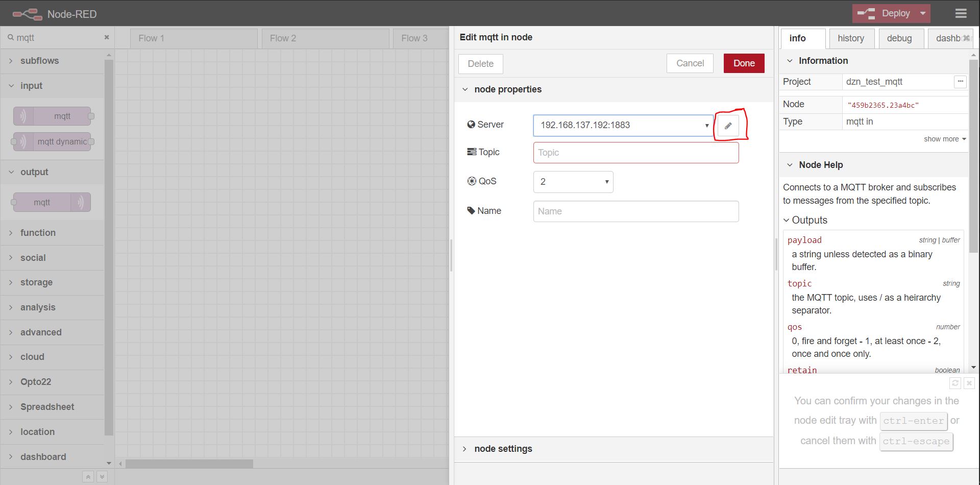Click the Type value 'mqtt in'
The image size is (980, 485).
tap(860, 122)
